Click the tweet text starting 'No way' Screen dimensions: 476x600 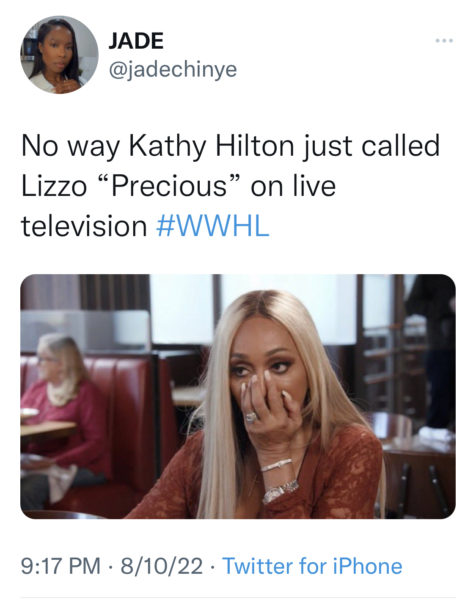pos(230,186)
